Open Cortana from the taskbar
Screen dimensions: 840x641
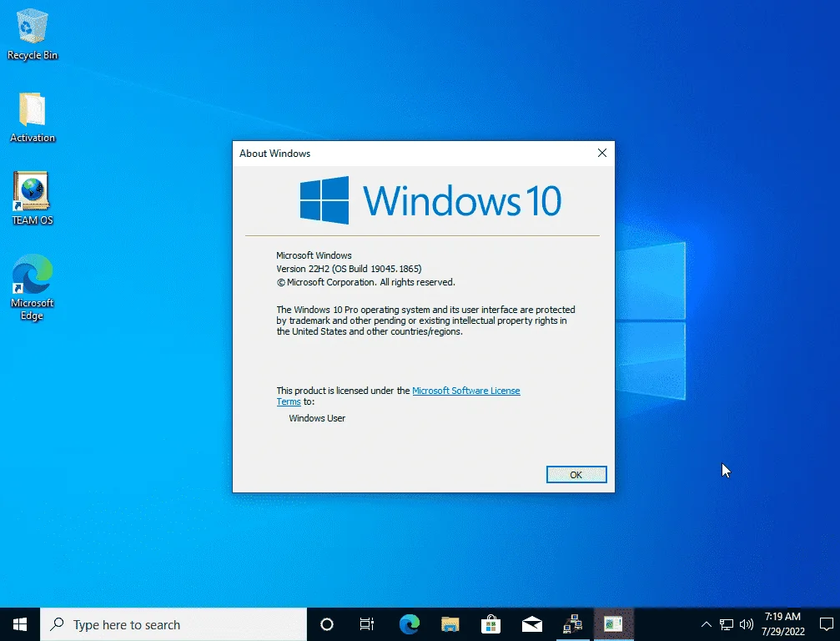[x=327, y=624]
